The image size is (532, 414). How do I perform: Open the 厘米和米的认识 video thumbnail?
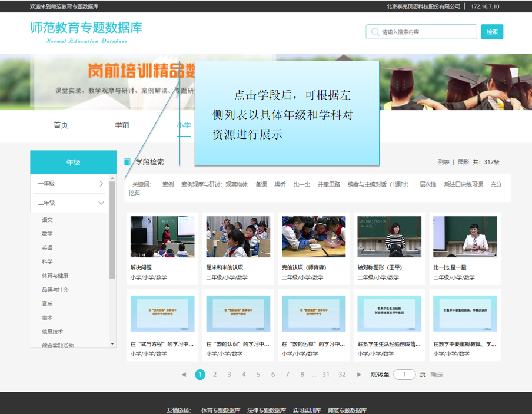(x=238, y=237)
